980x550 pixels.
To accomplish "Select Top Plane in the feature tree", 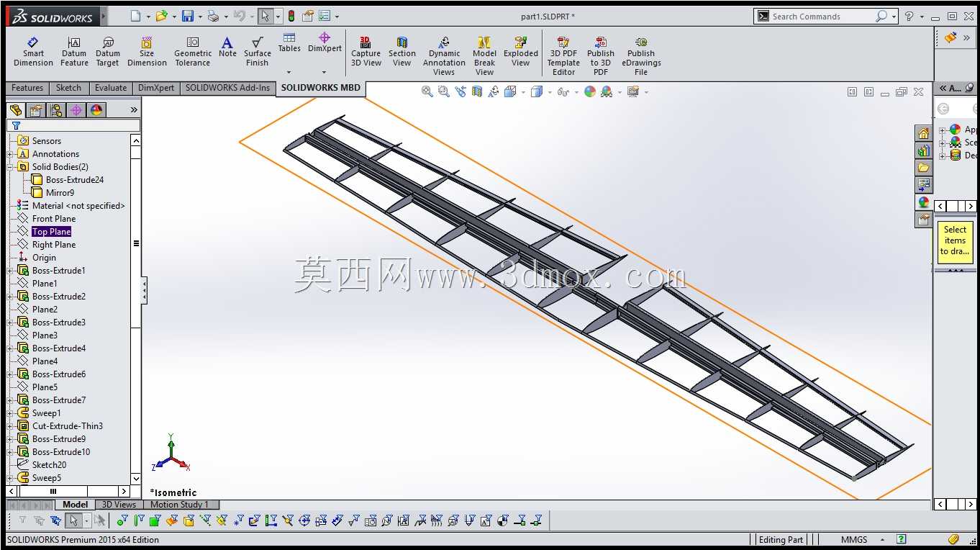I will click(x=51, y=232).
